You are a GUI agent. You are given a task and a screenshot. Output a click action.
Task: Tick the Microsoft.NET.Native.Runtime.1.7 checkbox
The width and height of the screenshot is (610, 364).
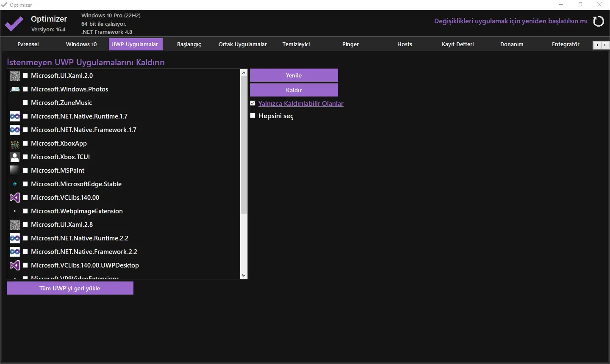(25, 116)
